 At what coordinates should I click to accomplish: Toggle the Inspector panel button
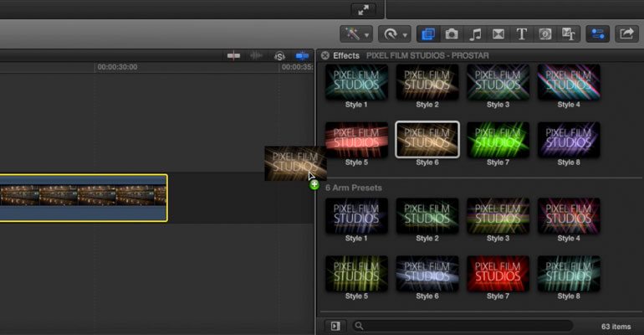[598, 34]
